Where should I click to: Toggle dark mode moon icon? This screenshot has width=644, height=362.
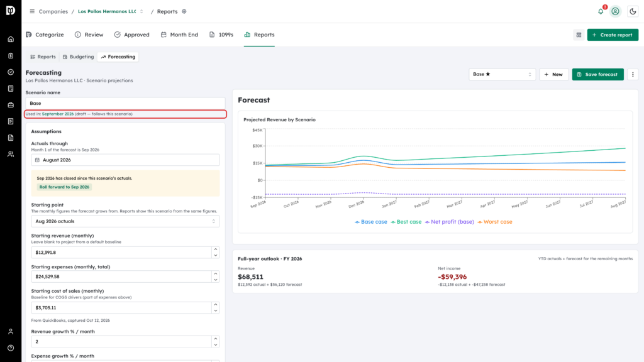tap(633, 11)
